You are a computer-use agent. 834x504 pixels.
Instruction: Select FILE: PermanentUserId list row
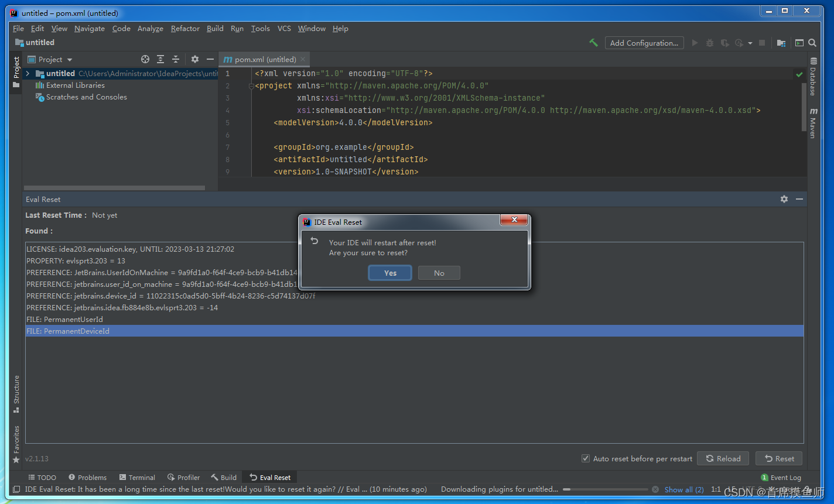click(x=414, y=319)
